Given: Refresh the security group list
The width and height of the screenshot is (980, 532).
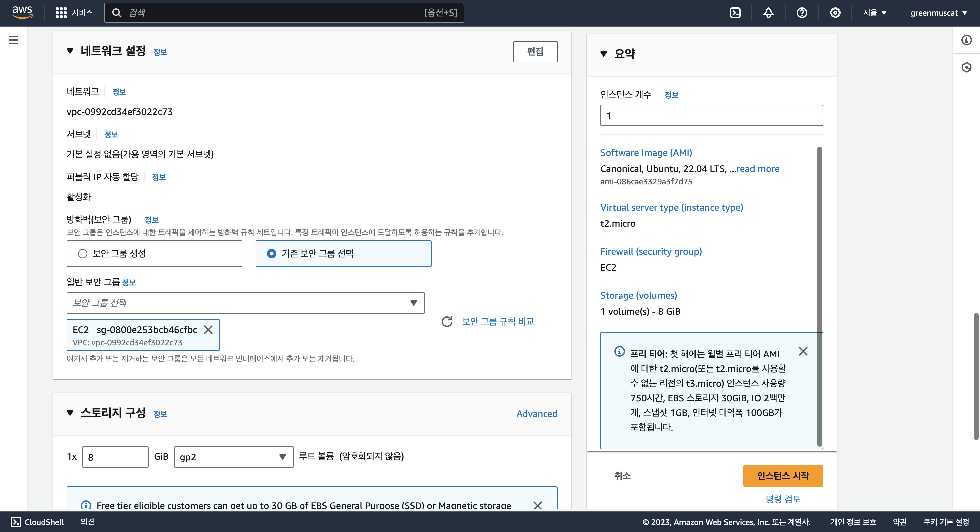Looking at the screenshot, I should pos(447,322).
